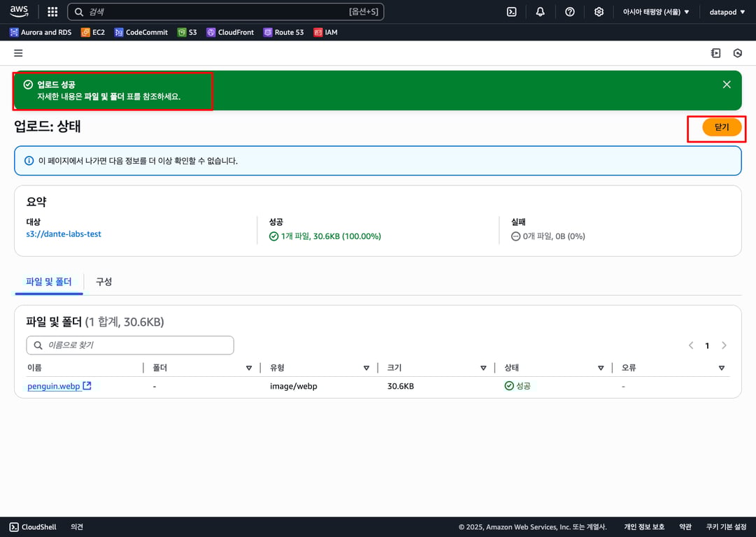Open the CodeCommit shortcut
The image size is (756, 537).
coord(141,32)
